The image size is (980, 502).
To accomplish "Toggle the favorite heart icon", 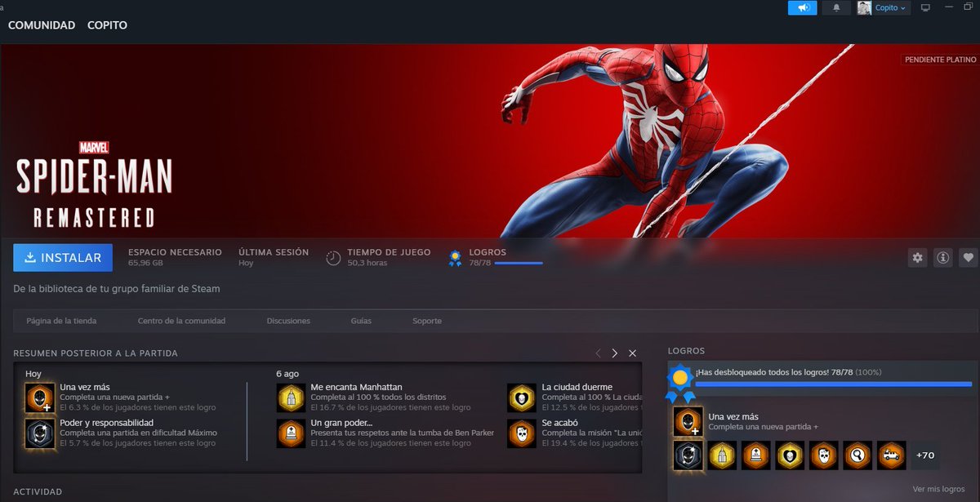I will pos(969,257).
